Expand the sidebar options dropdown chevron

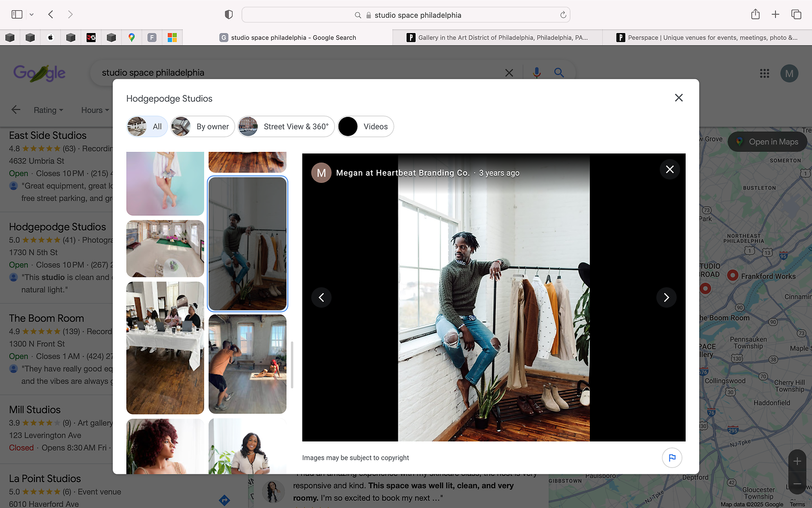[31, 15]
